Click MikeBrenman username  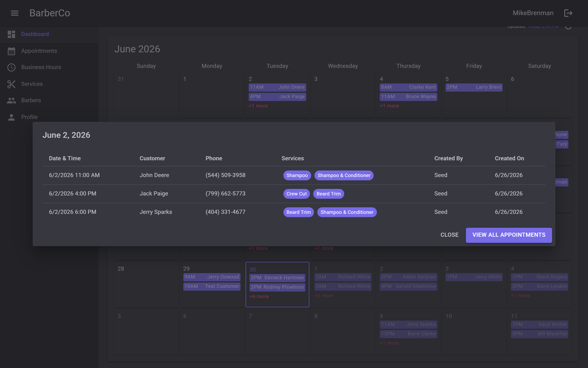533,13
